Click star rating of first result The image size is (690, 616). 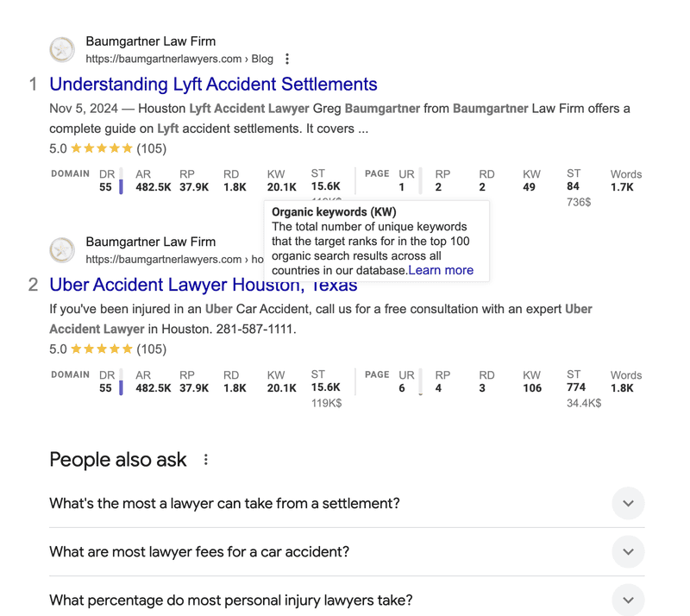(x=102, y=148)
